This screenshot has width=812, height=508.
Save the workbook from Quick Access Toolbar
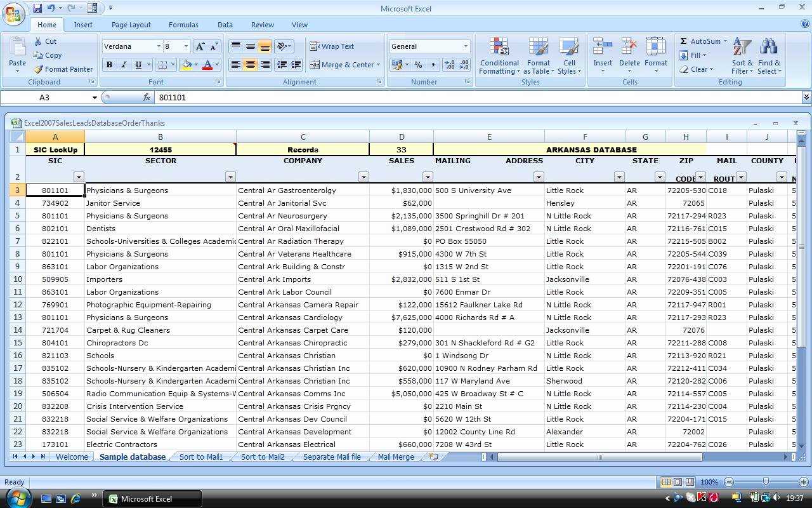click(x=37, y=8)
